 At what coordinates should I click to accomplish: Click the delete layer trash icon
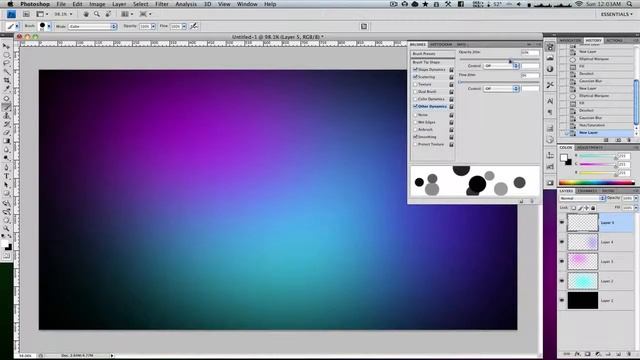coord(629,354)
